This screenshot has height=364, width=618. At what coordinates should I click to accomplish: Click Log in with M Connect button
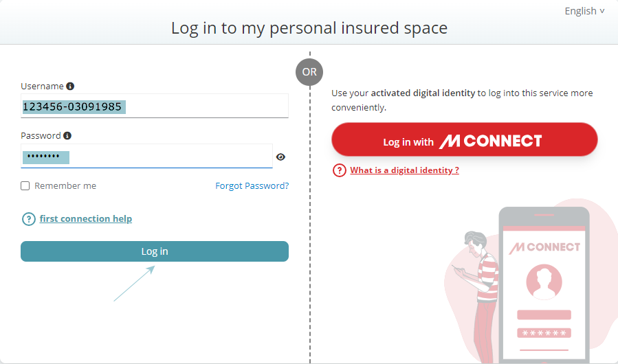[x=465, y=139]
